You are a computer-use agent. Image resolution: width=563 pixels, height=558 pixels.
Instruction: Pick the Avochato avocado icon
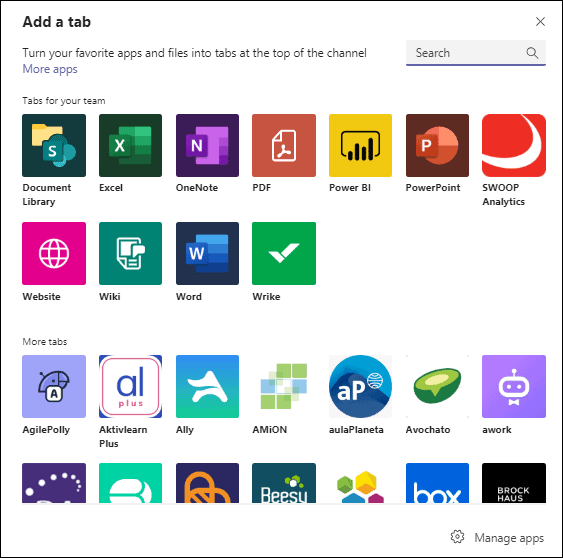437,386
